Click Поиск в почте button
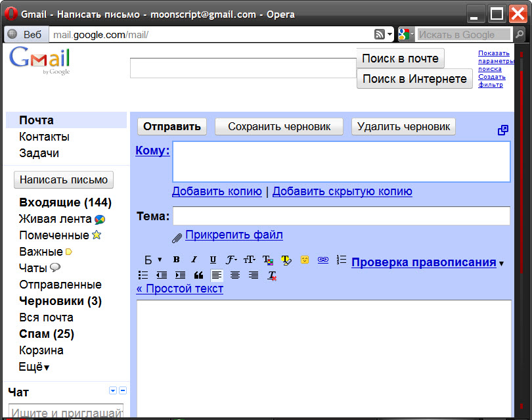This screenshot has width=532, height=420. pos(400,58)
